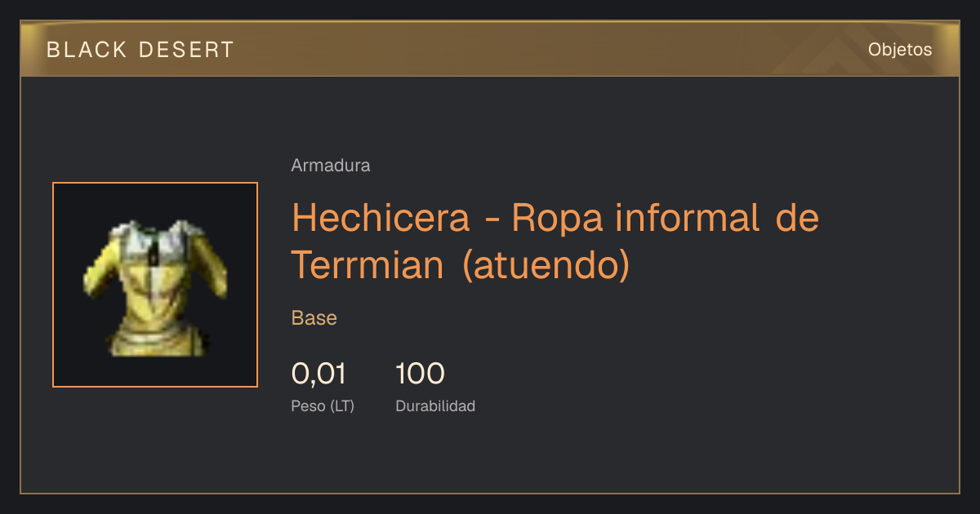Click the Base grade label

click(314, 318)
